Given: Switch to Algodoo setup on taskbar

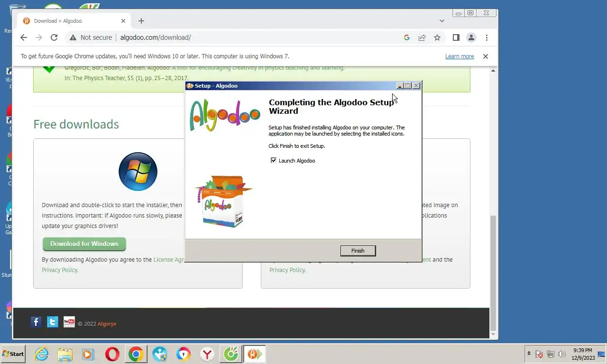Looking at the screenshot, I should point(255,354).
